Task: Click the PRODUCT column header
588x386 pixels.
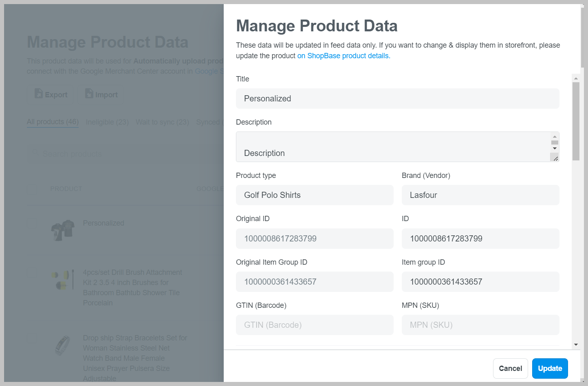Action: coord(66,189)
